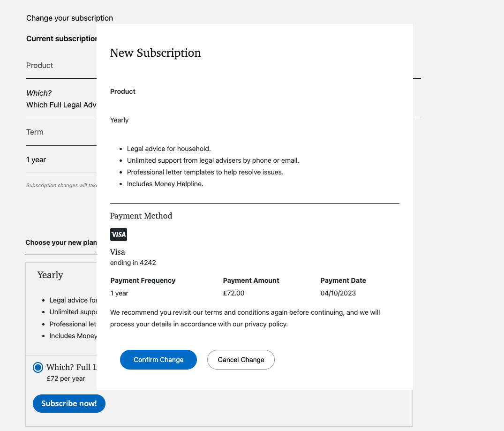Screen dimensions: 504x431
Task: Click the Confirm Change button
Action: point(158,360)
